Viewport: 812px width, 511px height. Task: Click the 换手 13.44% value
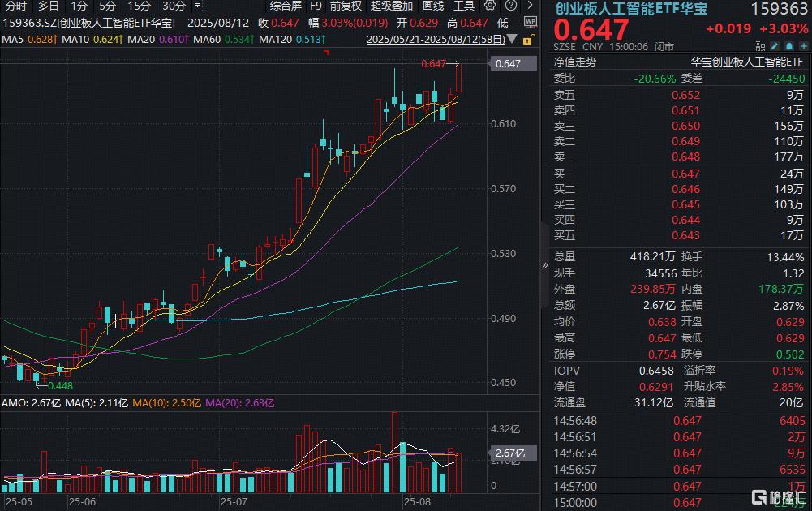pos(785,257)
